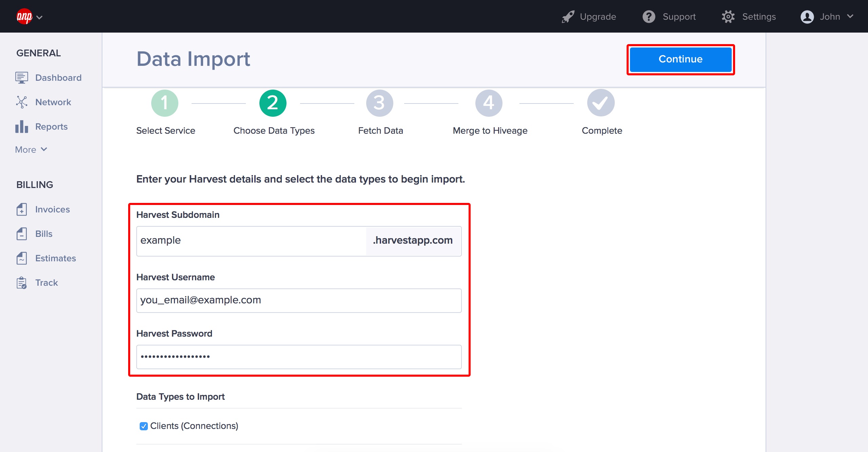Viewport: 868px width, 452px height.
Task: Click into the Harvest Password field
Action: [298, 357]
